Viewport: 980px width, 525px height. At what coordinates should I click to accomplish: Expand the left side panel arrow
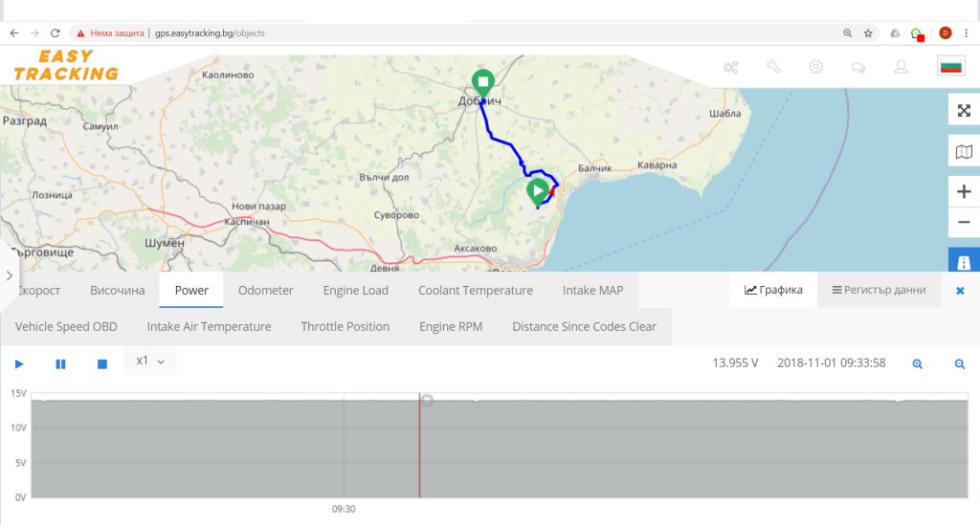coord(9,275)
